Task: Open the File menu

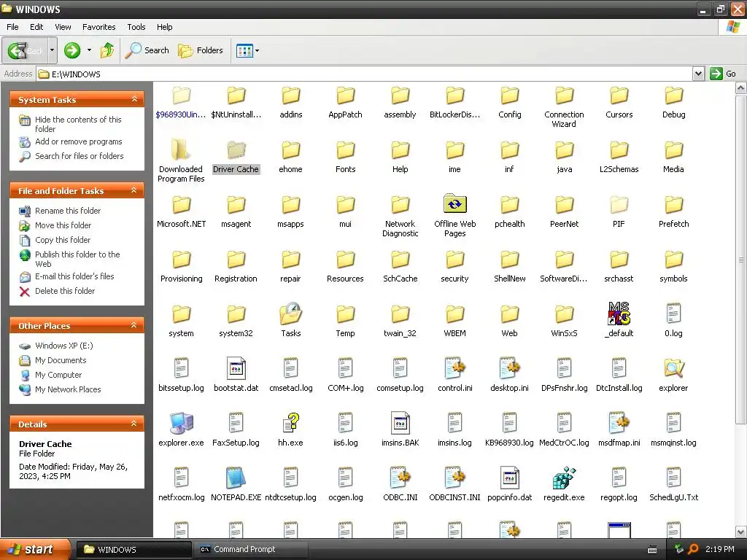Action: tap(13, 27)
